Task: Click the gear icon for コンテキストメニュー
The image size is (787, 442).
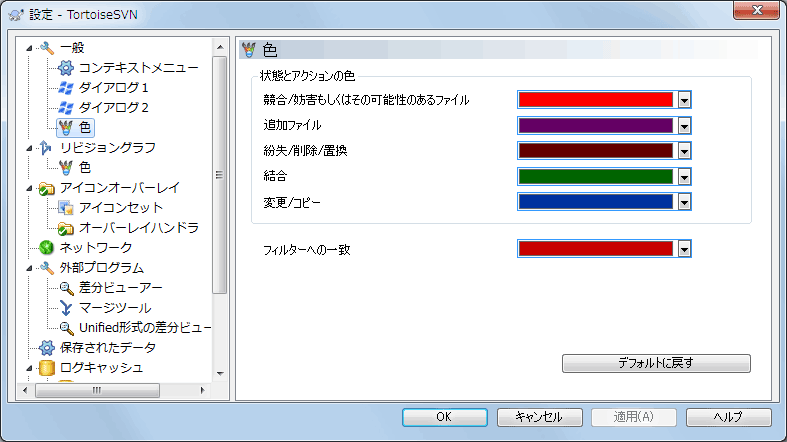Action: (x=66, y=68)
